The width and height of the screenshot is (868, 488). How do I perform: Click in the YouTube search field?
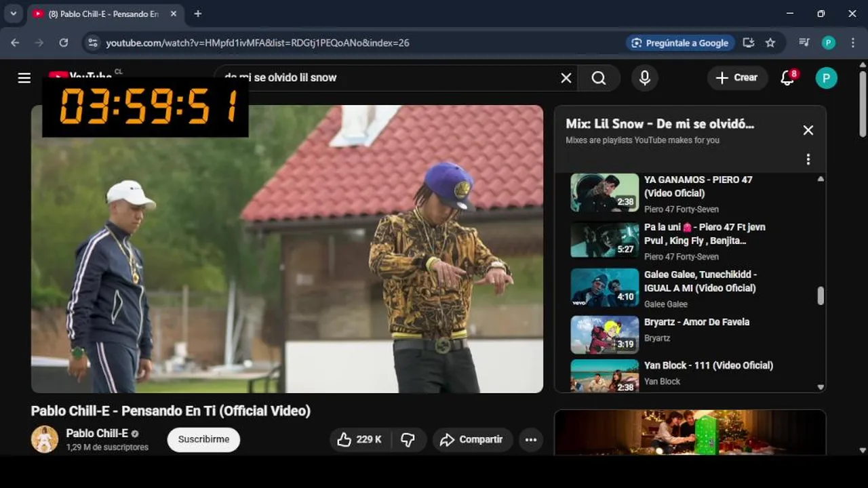pyautogui.click(x=397, y=78)
